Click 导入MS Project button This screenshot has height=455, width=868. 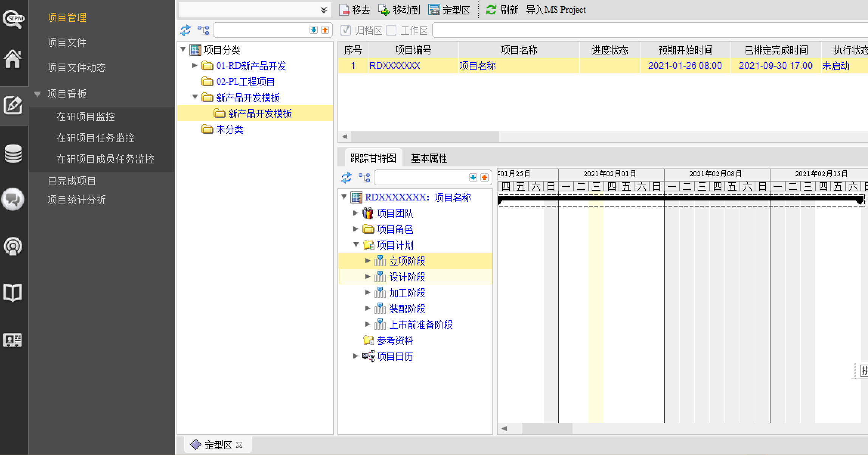tap(556, 10)
